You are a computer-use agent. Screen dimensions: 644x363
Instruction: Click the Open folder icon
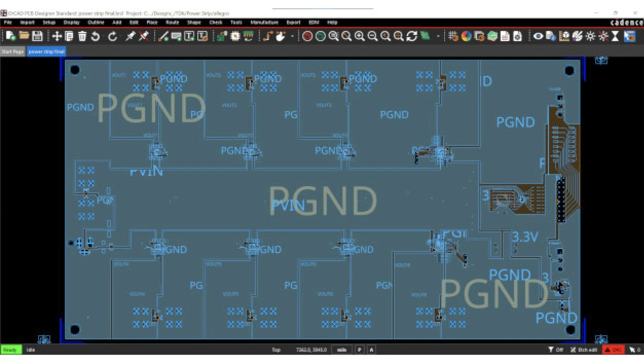[24, 36]
